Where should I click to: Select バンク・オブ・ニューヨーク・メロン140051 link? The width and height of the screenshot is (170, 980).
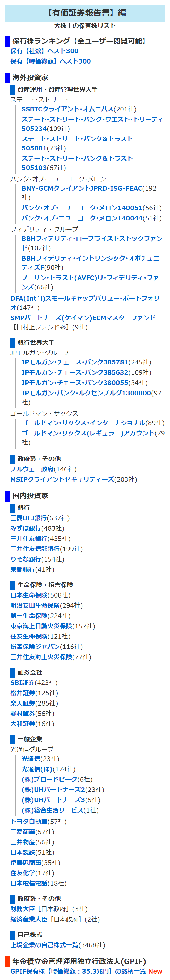[x=82, y=208]
